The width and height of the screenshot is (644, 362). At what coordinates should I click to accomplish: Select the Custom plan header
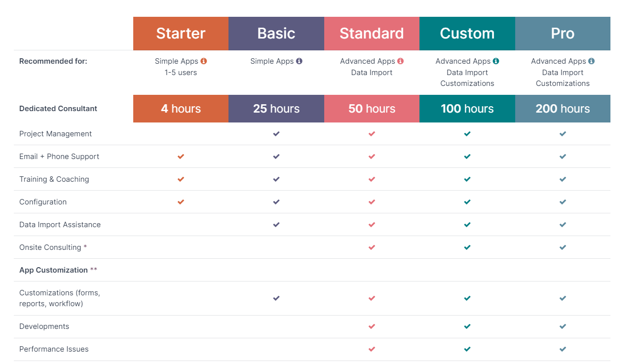[467, 34]
